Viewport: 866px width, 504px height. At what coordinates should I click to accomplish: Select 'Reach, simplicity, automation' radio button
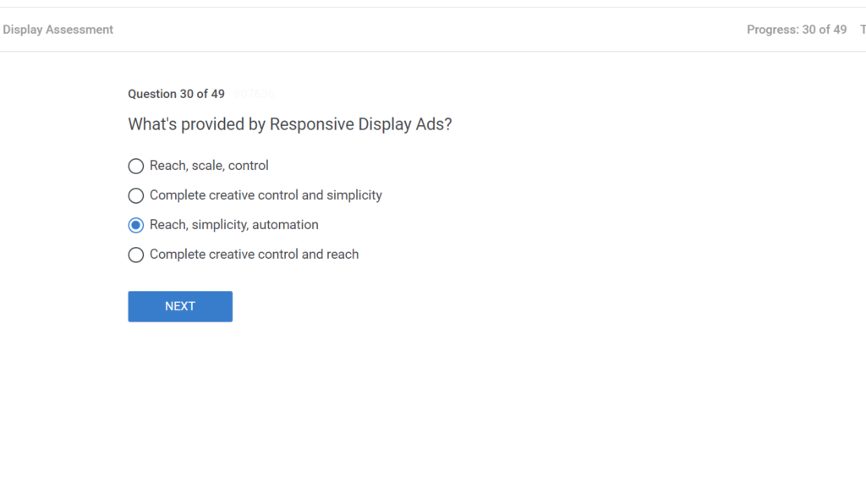point(136,225)
